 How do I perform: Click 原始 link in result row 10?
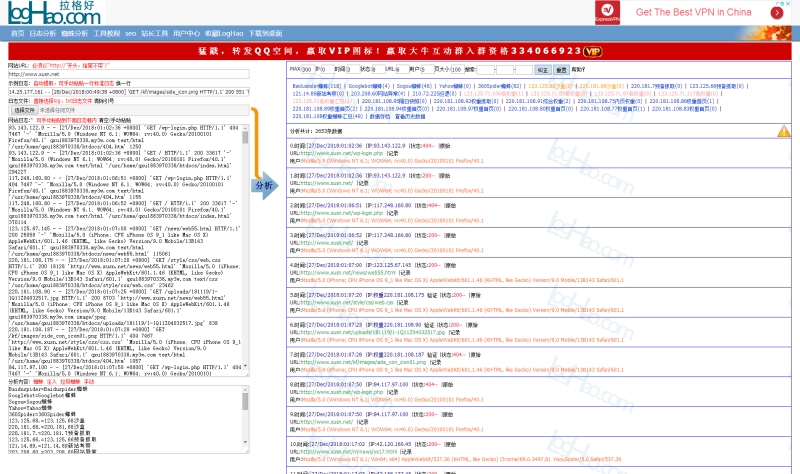[x=450, y=444]
